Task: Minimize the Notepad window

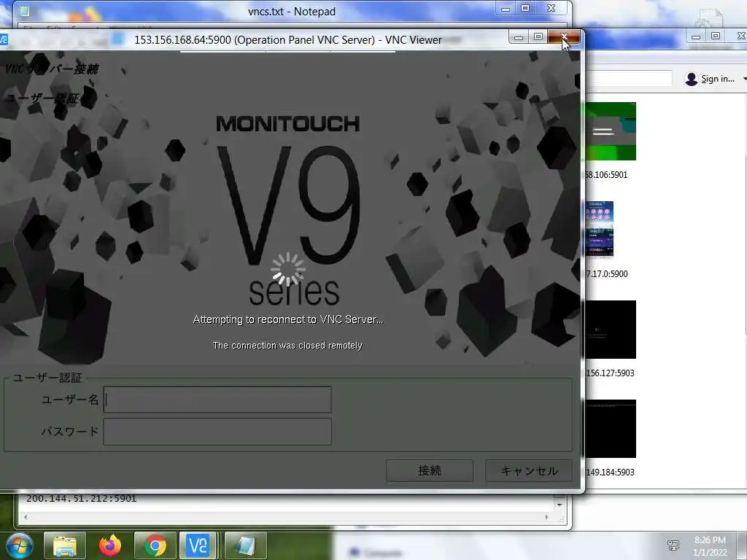Action: pos(506,8)
